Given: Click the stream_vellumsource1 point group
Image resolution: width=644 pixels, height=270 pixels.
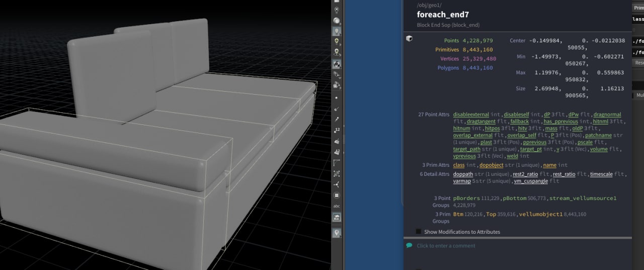Looking at the screenshot, I should (x=583, y=198).
